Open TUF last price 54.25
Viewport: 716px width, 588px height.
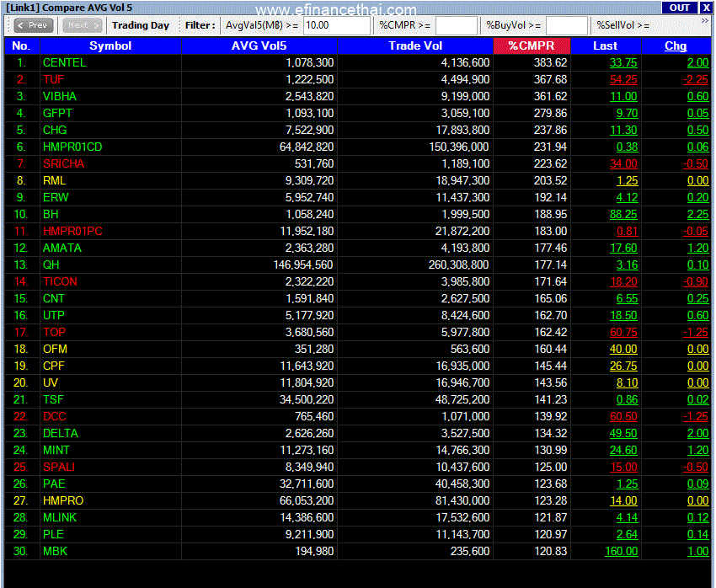click(623, 79)
